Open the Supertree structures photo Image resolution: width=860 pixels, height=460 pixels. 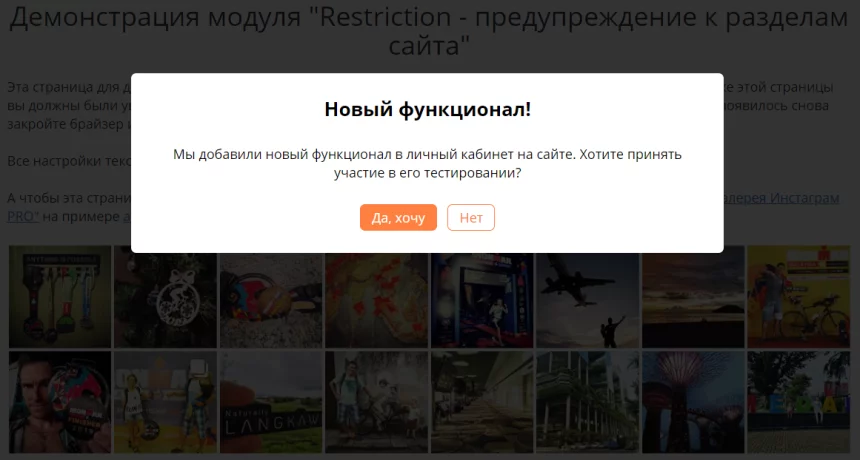pos(692,400)
